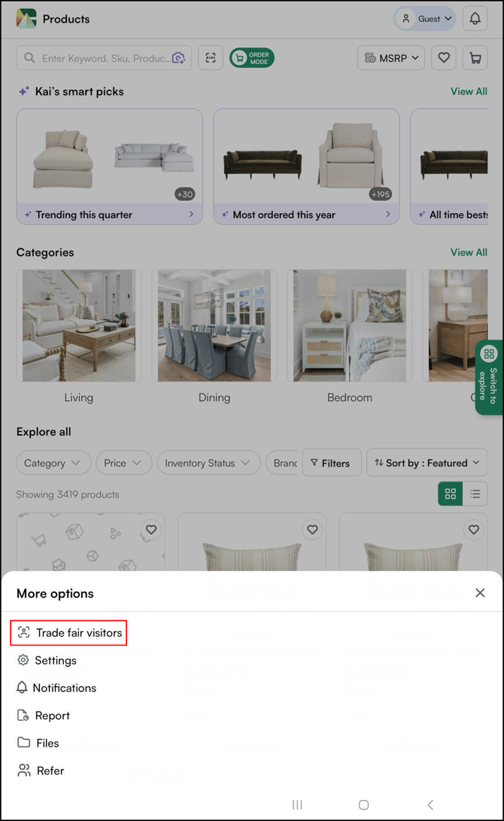The width and height of the screenshot is (504, 821).
Task: Select Trade fair visitors menu option
Action: pos(69,633)
